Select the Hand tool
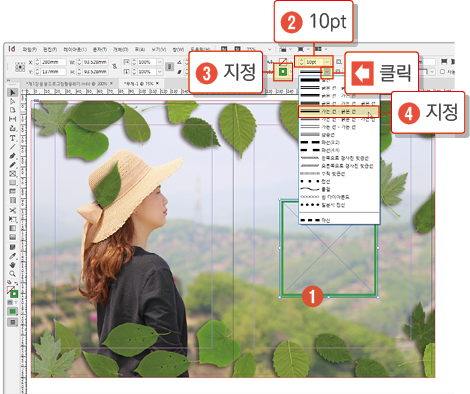 pyautogui.click(x=13, y=265)
